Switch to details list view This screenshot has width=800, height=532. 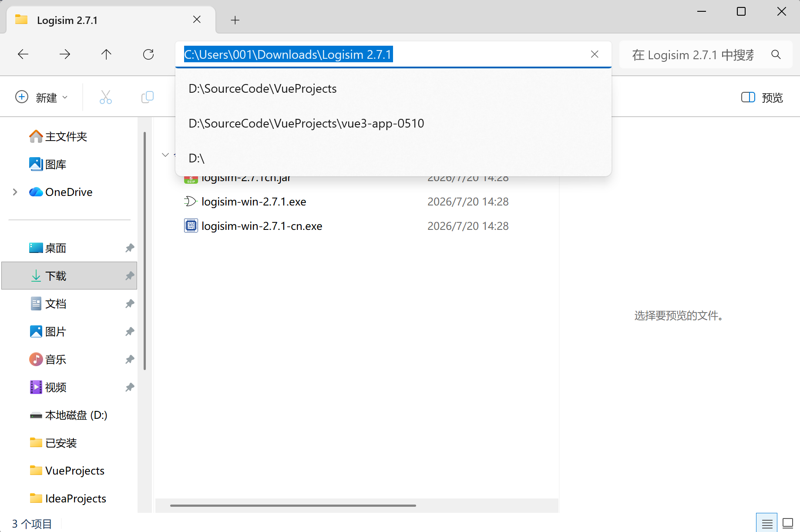pos(767,523)
